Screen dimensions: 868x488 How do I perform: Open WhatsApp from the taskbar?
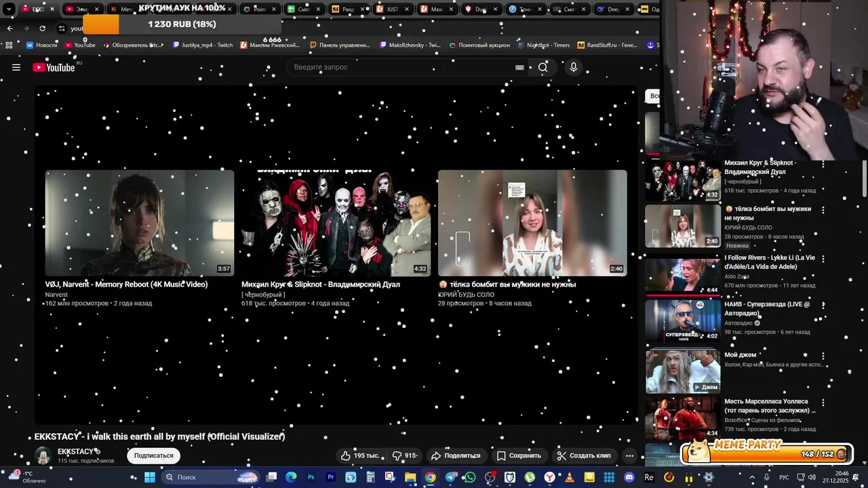(470, 477)
